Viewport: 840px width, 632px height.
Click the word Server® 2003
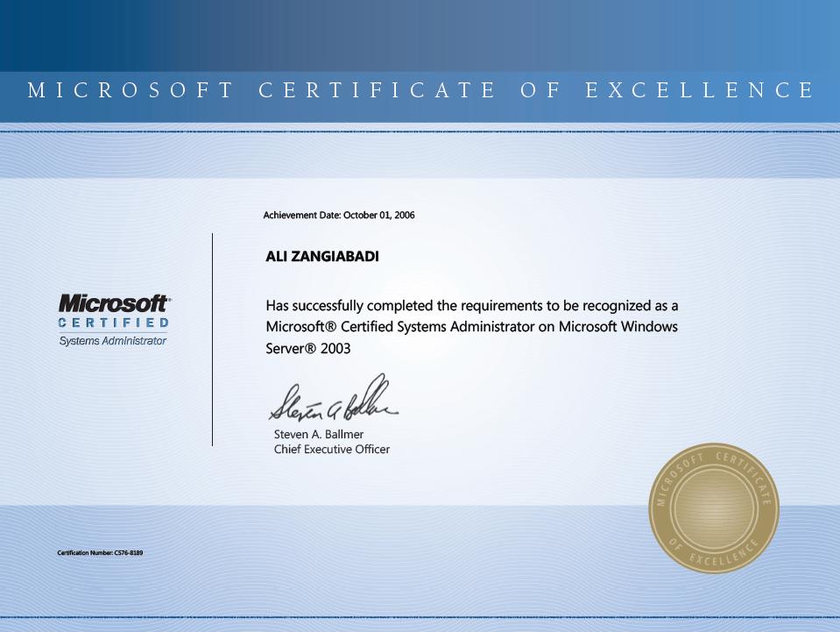pos(308,348)
